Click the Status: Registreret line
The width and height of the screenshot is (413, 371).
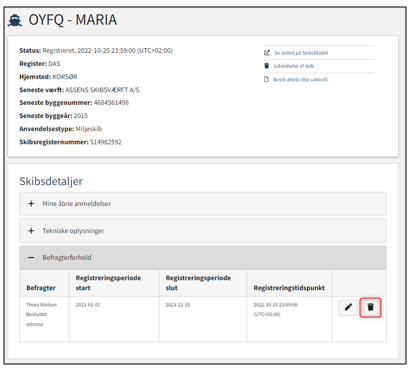coord(96,51)
